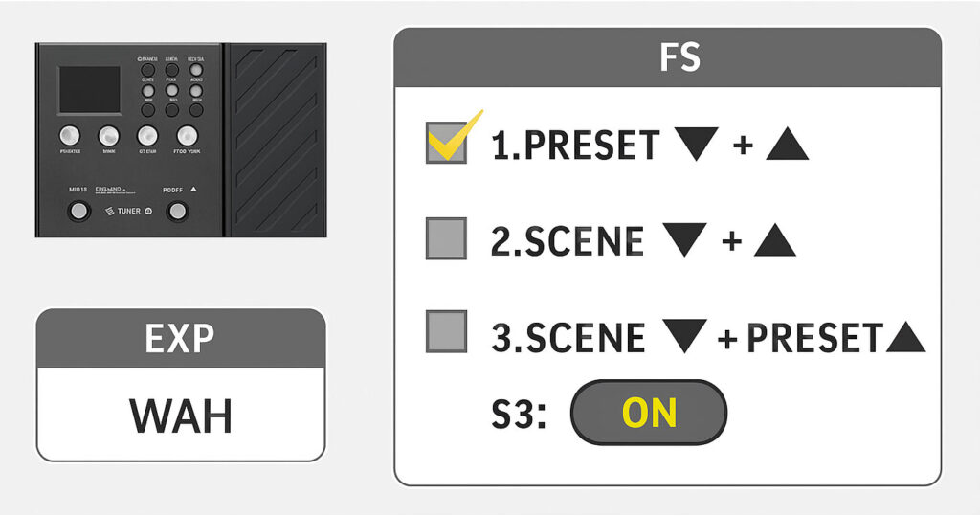Viewport: 980px width, 517px height.
Task: Enable the 2.SCENE footswitch mode checkbox
Action: click(446, 238)
